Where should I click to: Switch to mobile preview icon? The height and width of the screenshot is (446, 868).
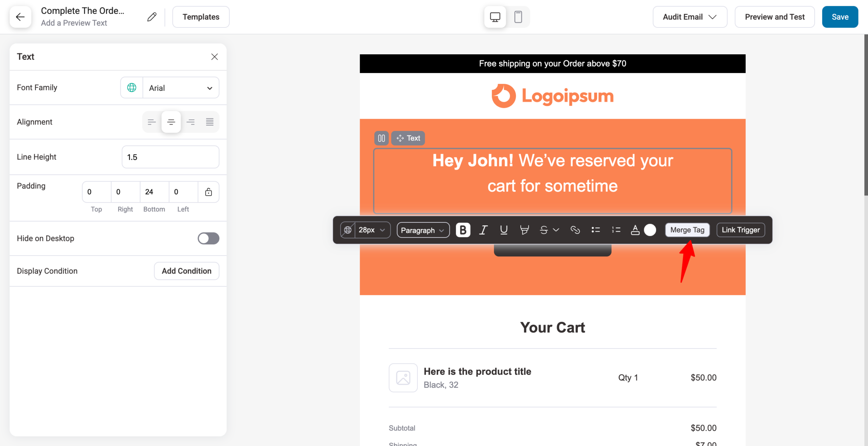[518, 17]
